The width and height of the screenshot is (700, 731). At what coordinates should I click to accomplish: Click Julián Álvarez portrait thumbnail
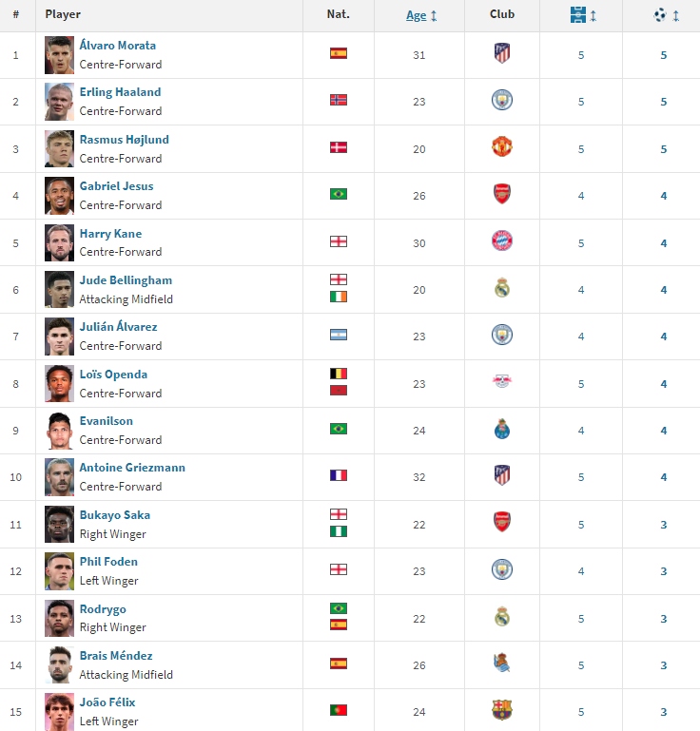59,337
